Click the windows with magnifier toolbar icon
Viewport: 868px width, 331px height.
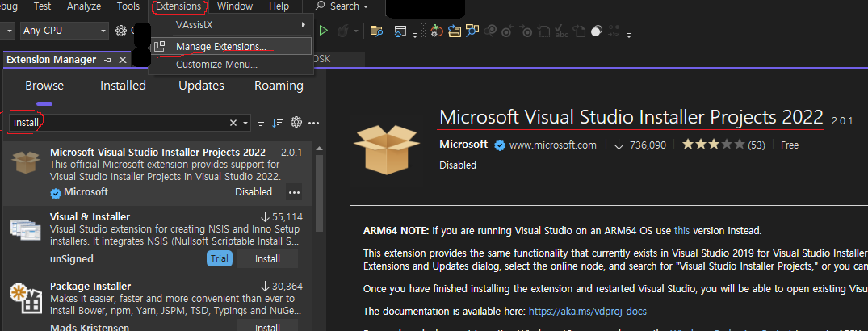pyautogui.click(x=472, y=31)
